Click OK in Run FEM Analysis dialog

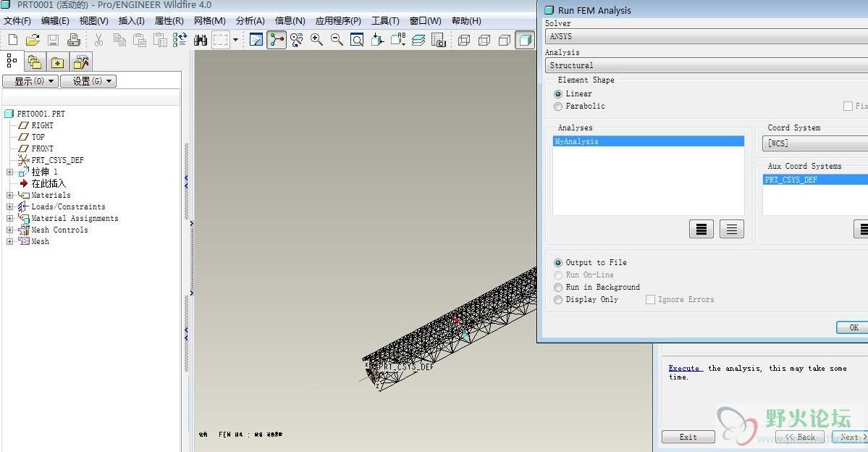tap(853, 327)
